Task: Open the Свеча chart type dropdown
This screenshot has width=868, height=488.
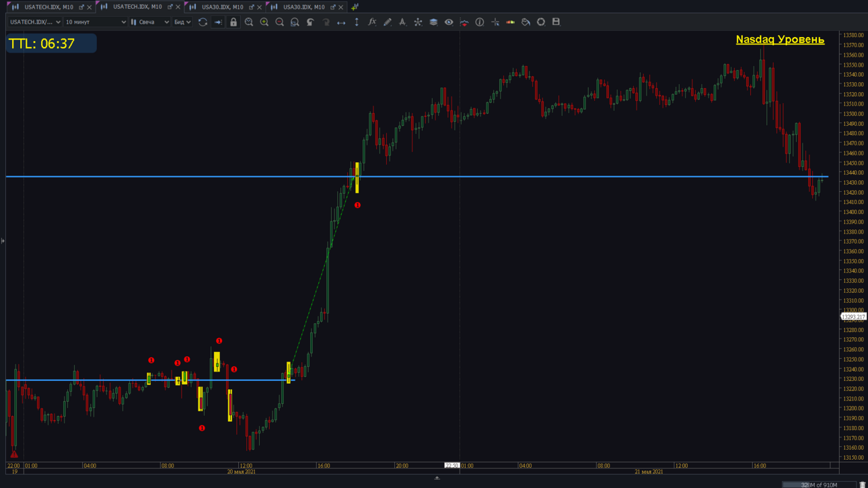Action: [149, 22]
